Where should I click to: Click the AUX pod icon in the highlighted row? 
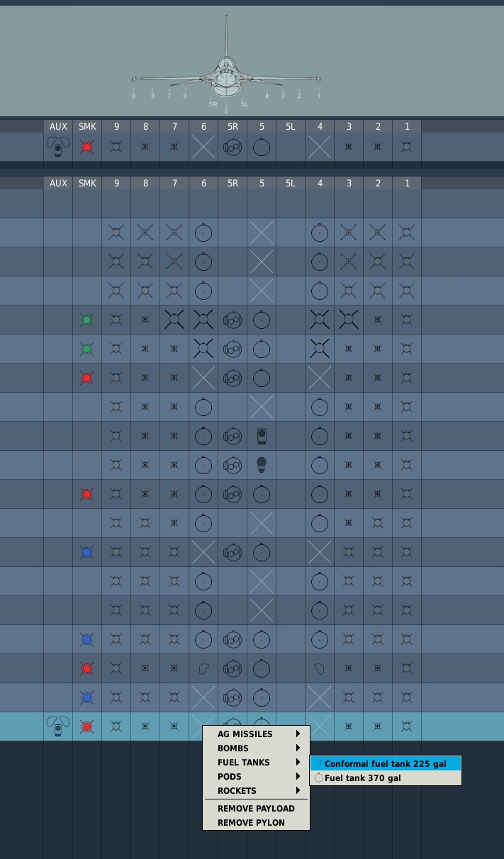click(58, 726)
